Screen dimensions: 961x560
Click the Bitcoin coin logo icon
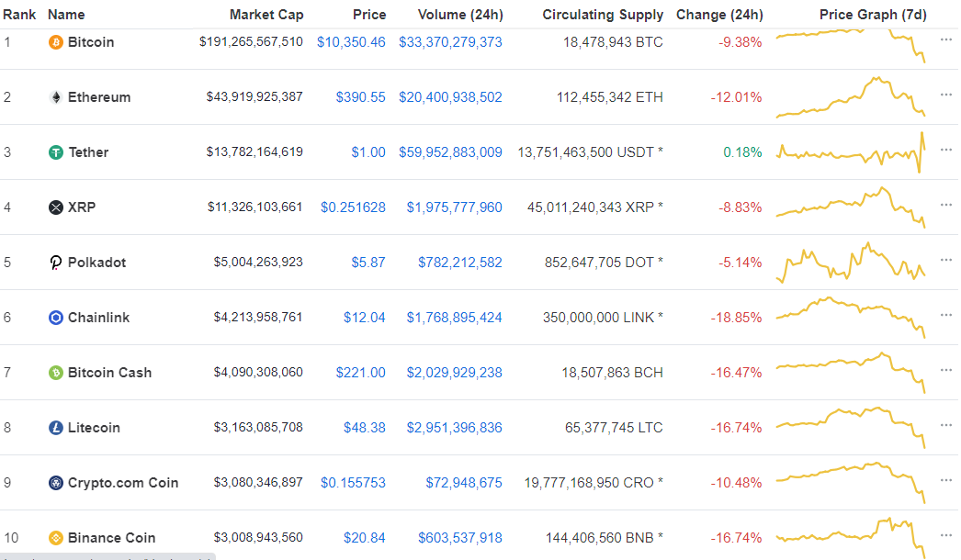coord(56,42)
